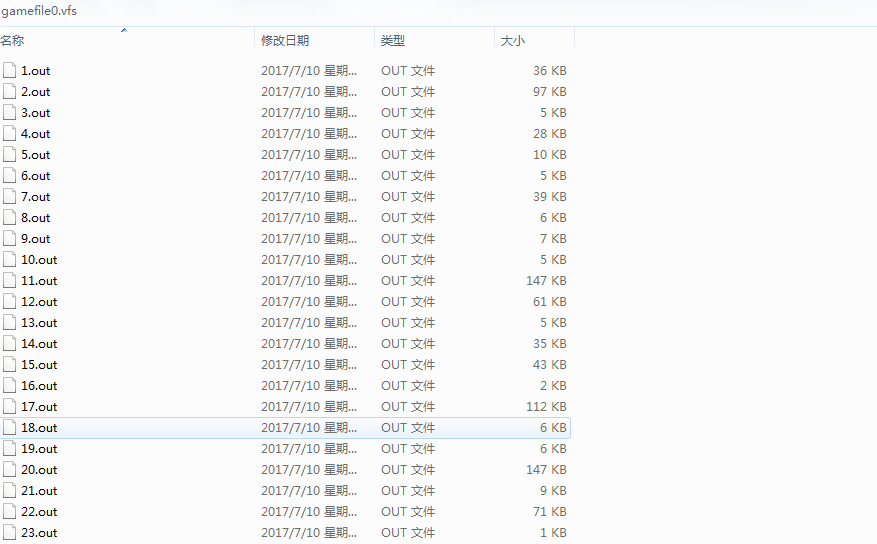877x544 pixels.
Task: Select the file name 12.out
Action: pos(39,302)
